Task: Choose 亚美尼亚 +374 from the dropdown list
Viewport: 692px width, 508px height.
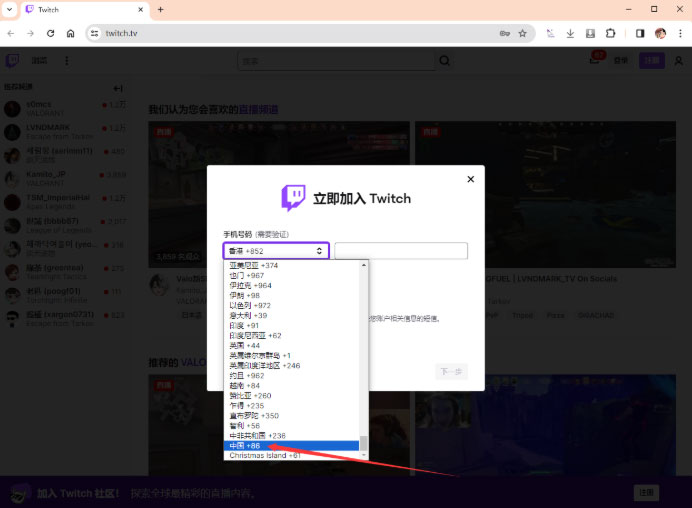Action: pos(291,265)
